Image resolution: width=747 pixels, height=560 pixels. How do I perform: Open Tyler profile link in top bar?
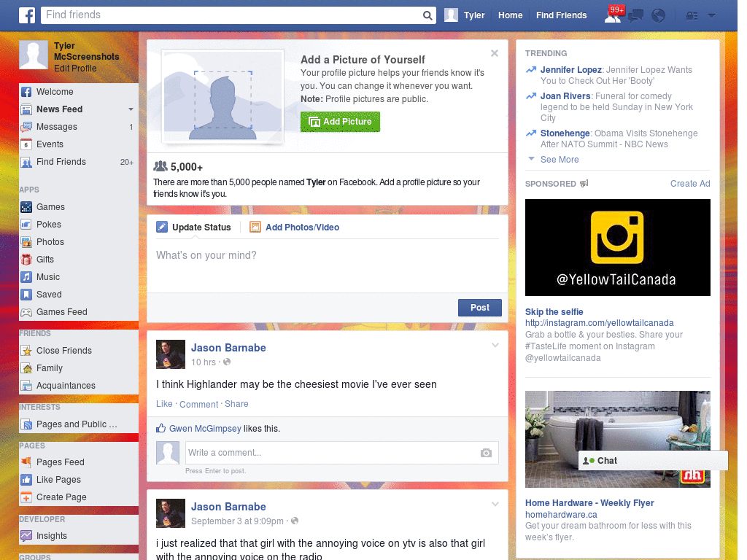pos(474,15)
